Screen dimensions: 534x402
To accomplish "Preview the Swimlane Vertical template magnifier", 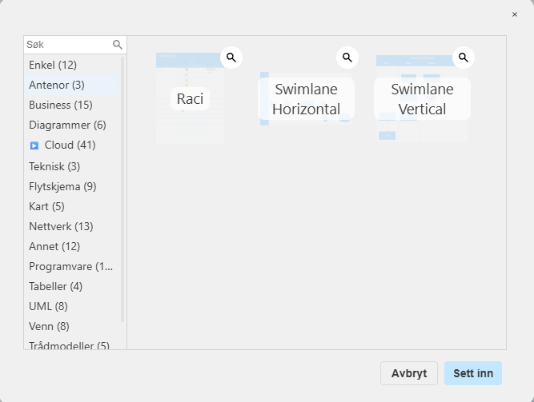I will pos(464,58).
